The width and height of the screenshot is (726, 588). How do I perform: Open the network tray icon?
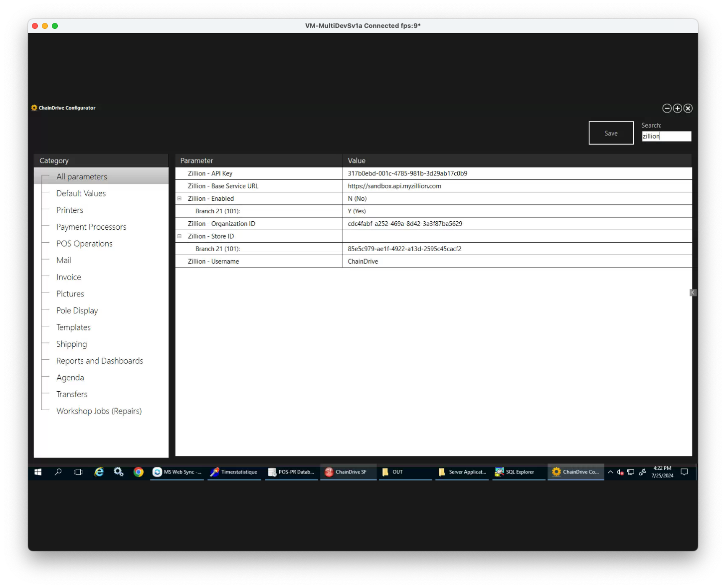(x=631, y=472)
